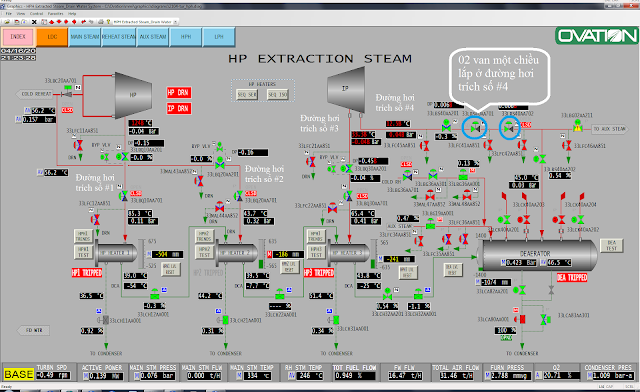The height and width of the screenshot is (392, 640).
Task: Click the level reset button beside HP heater 1
Action: coord(170,269)
